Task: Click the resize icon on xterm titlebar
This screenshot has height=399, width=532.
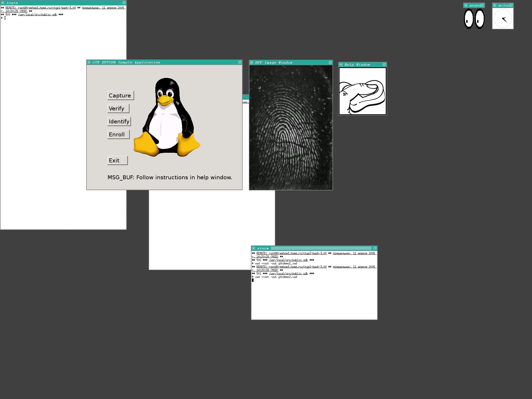Action: click(x=375, y=248)
